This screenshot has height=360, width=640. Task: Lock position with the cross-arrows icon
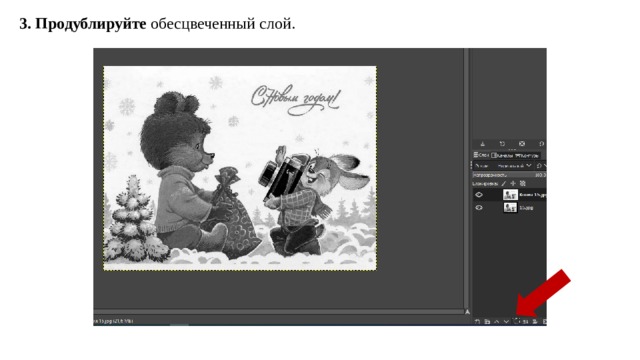pyautogui.click(x=513, y=183)
